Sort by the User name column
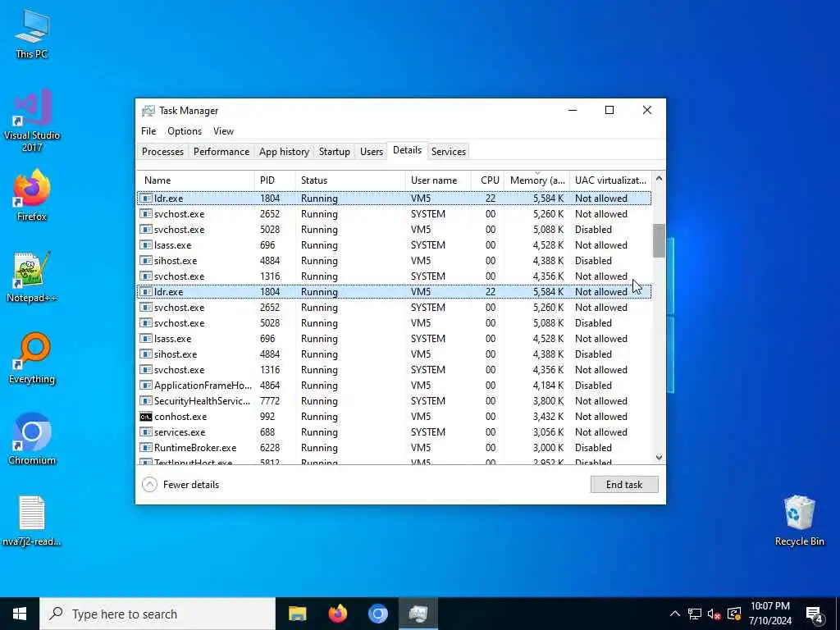Image resolution: width=840 pixels, height=630 pixels. coord(438,180)
